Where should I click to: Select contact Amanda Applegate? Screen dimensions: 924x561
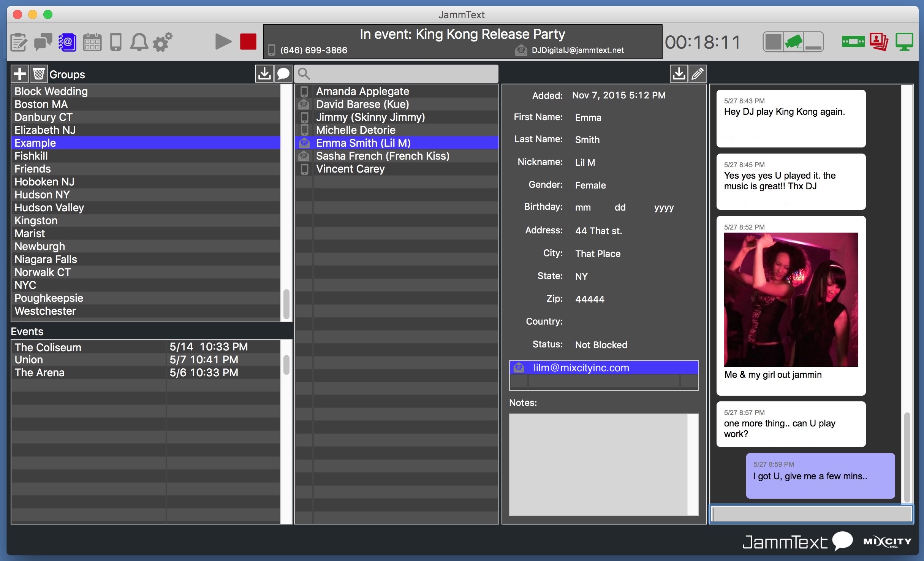pyautogui.click(x=397, y=91)
